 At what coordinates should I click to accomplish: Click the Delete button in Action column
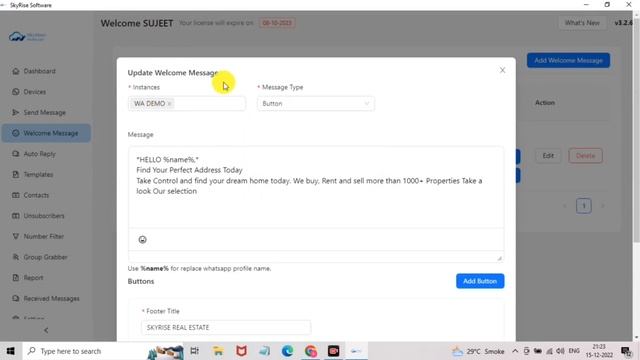585,156
